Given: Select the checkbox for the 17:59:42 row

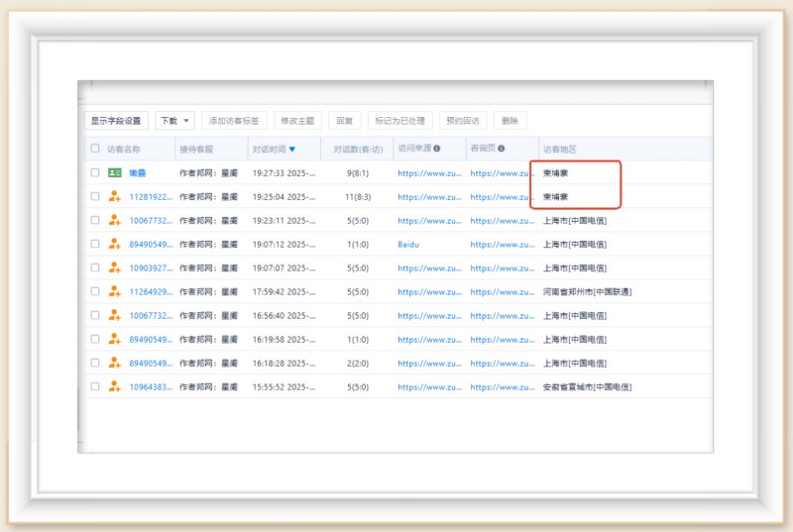Looking at the screenshot, I should 95,292.
